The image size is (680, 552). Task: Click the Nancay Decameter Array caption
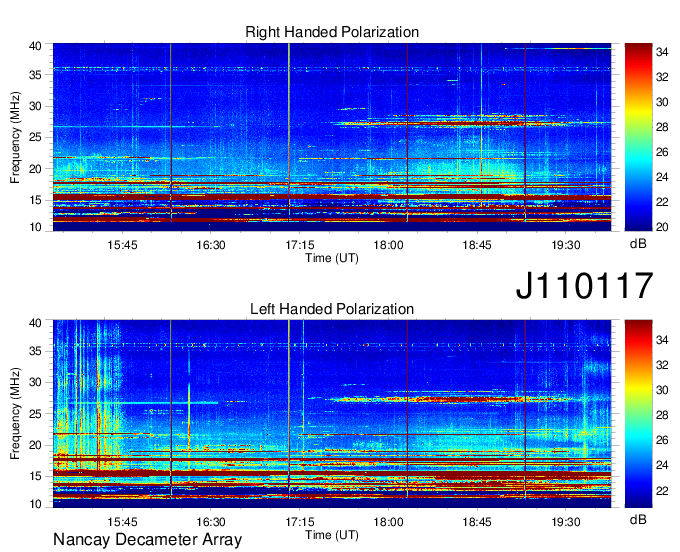[147, 539]
